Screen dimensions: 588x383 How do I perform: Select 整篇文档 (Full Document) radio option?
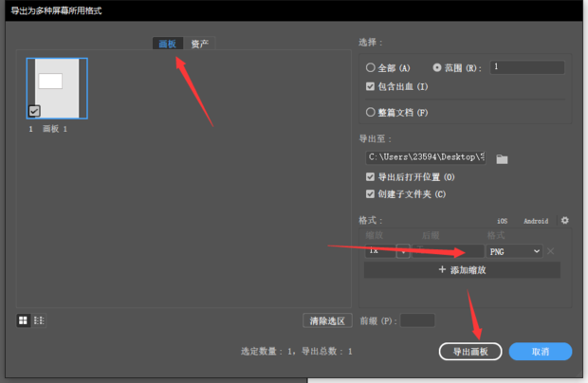[x=371, y=112]
